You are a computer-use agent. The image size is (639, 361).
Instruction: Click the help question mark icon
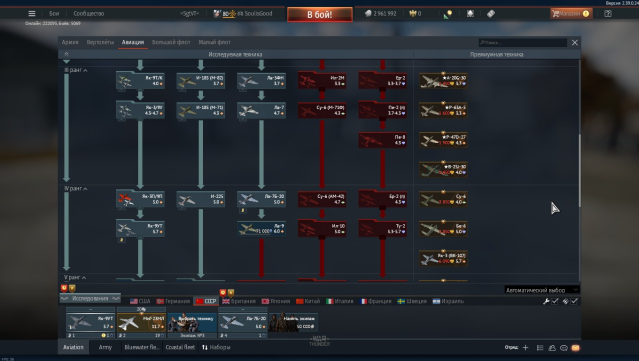coord(608,13)
